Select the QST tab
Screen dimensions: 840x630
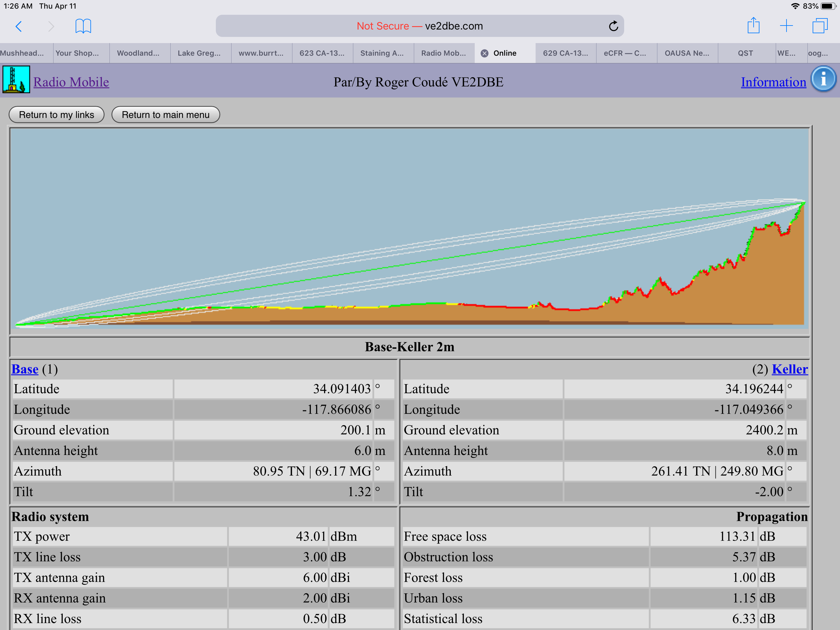pos(745,53)
